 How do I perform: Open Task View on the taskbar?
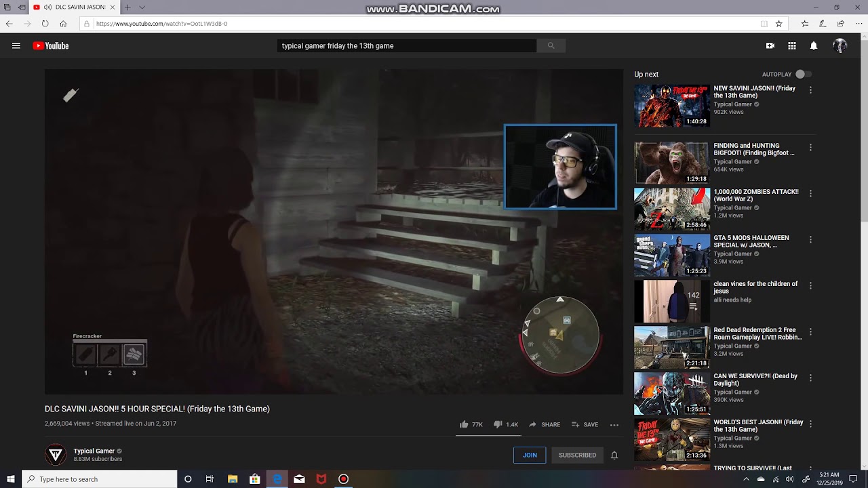point(210,479)
